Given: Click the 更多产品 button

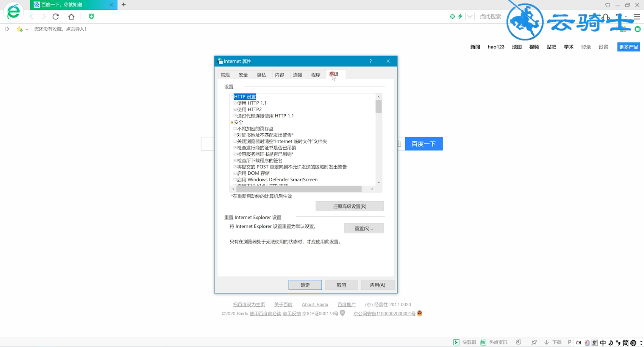Looking at the screenshot, I should point(628,47).
